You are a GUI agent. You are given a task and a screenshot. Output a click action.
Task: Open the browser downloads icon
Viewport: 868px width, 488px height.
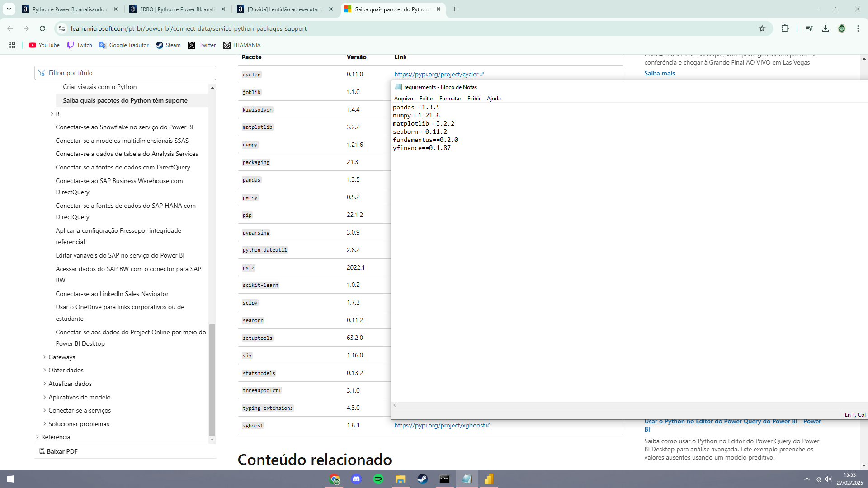826,28
